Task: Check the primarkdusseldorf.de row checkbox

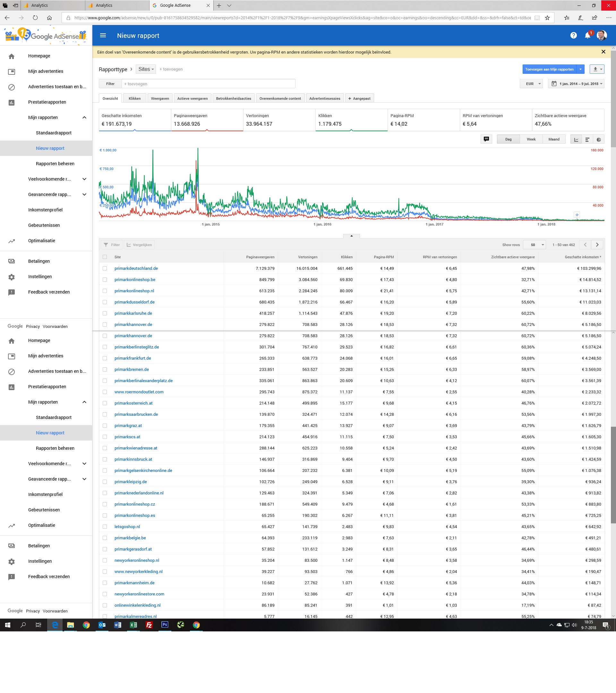Action: pos(105,302)
